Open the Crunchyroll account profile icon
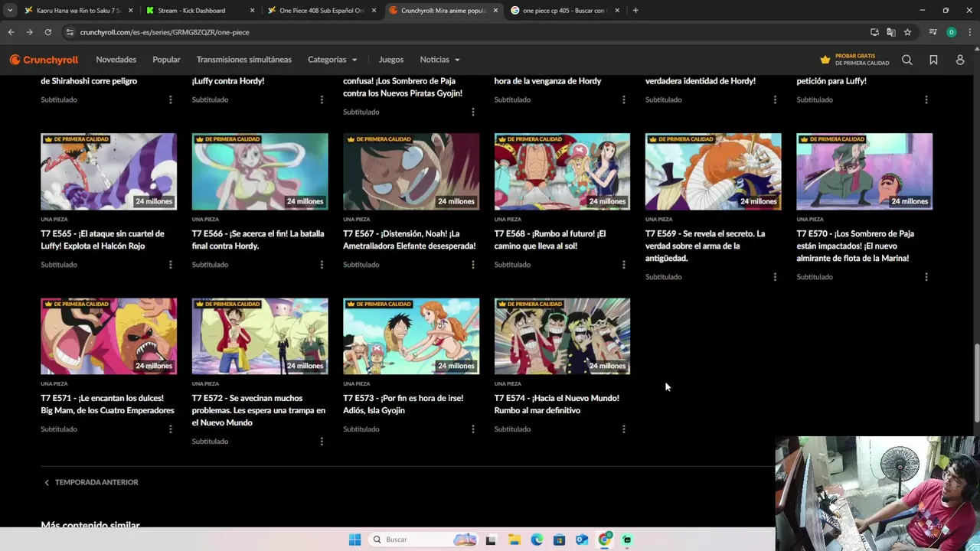This screenshot has height=551, width=980. 960,60
